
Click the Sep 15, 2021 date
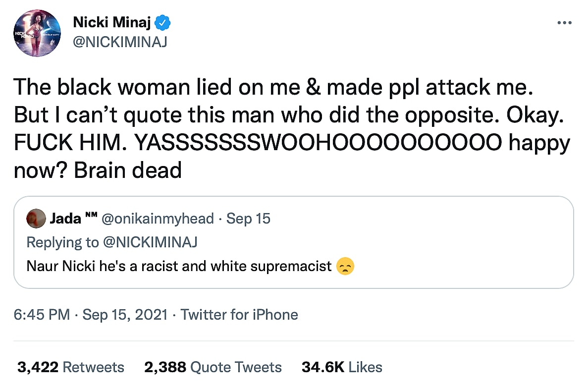pos(125,315)
